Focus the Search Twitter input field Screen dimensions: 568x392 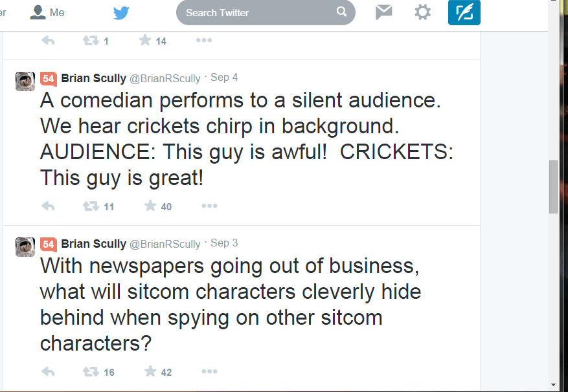coord(258,12)
